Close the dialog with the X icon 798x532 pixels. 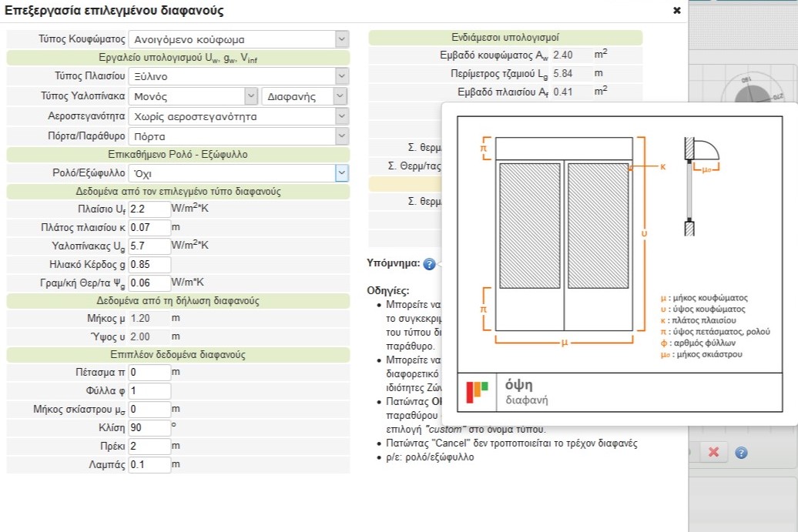[x=677, y=10]
